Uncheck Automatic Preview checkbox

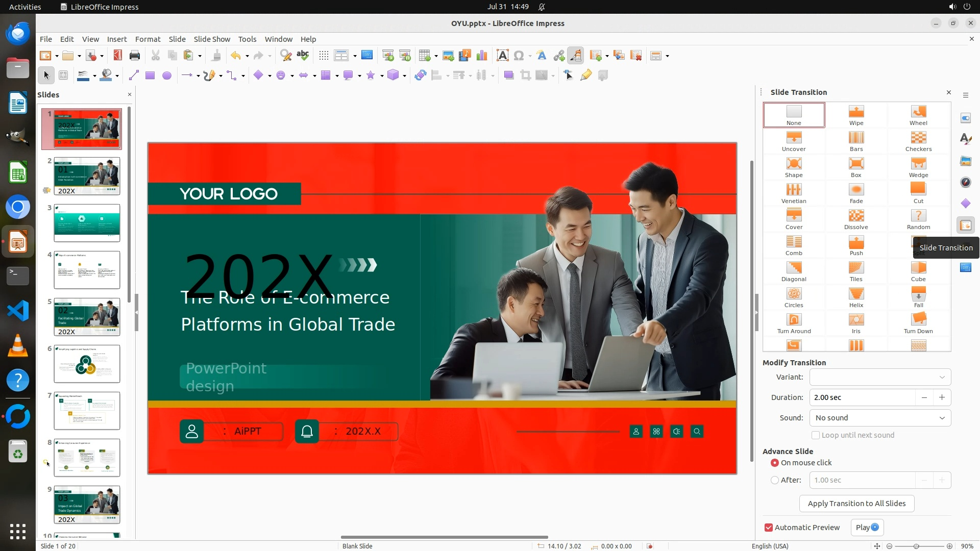click(769, 528)
